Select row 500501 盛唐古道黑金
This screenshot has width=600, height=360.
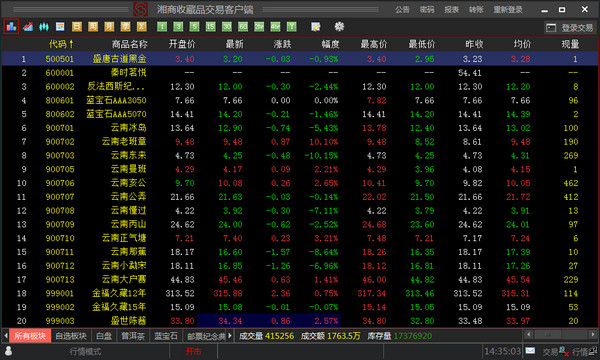300,59
